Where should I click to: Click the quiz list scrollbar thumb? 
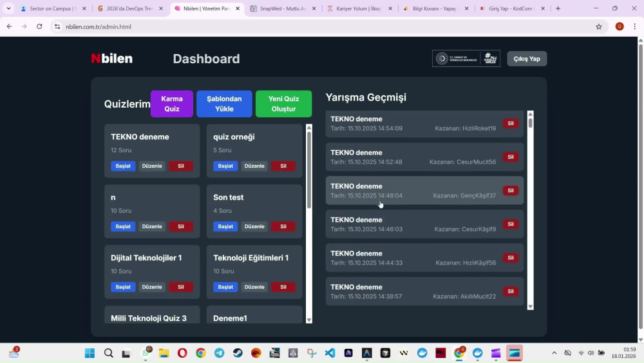pos(309,170)
